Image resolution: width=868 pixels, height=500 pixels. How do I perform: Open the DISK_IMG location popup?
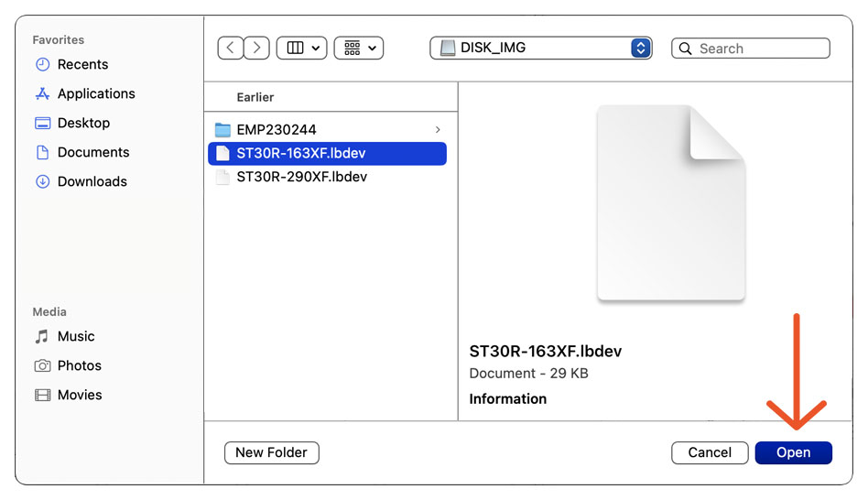tap(541, 49)
